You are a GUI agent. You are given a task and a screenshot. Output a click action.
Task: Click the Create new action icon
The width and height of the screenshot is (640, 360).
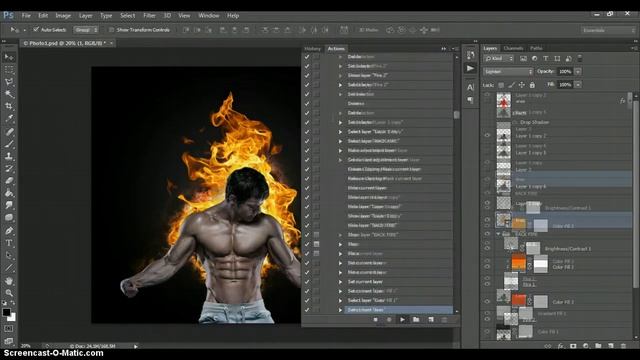pyautogui.click(x=431, y=320)
